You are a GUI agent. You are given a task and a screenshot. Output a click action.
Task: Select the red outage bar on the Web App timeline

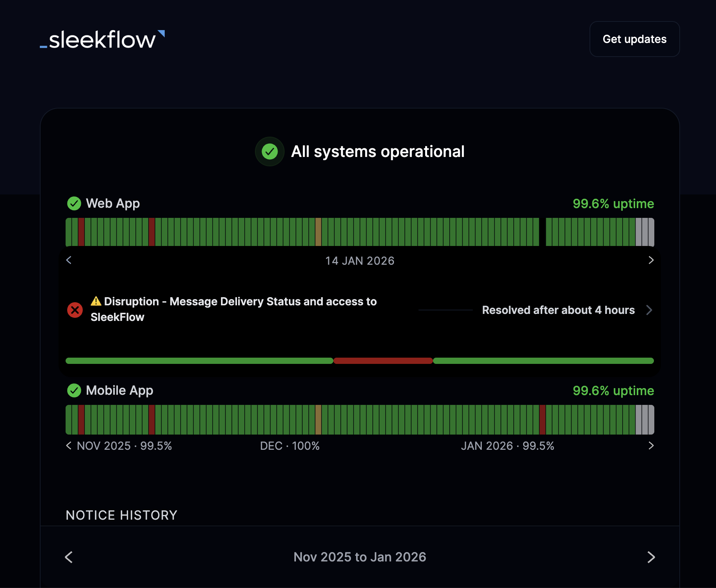tap(81, 232)
